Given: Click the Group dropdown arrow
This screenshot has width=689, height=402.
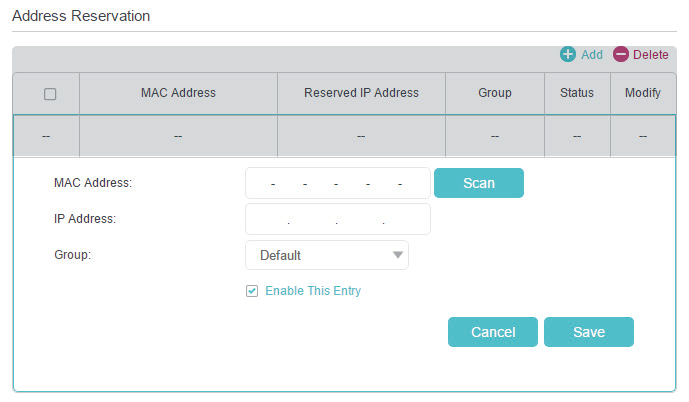Looking at the screenshot, I should pos(398,255).
